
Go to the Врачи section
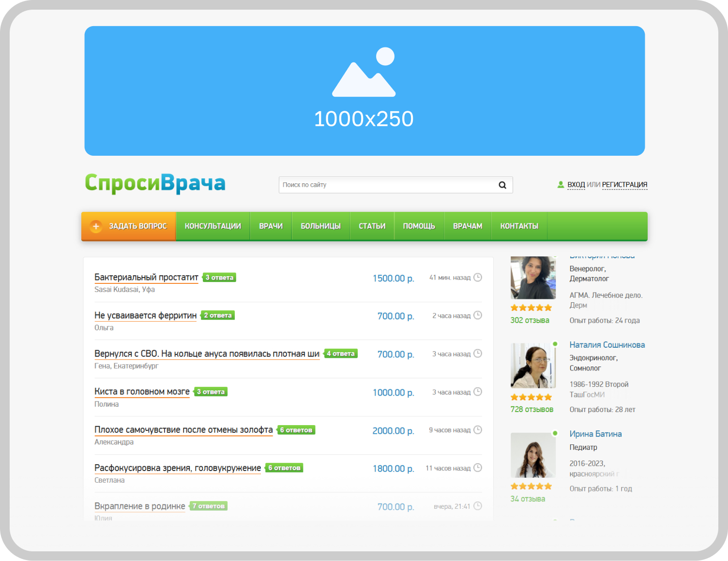point(271,226)
